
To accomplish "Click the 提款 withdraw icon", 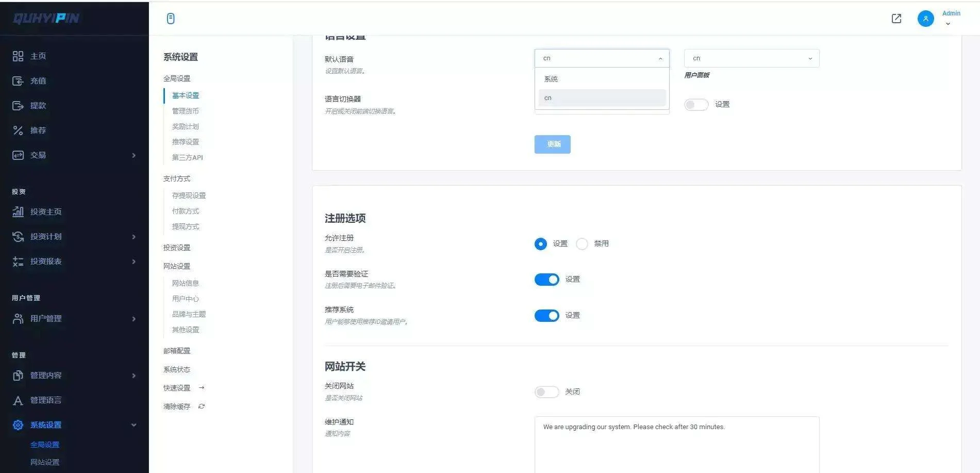I will pyautogui.click(x=18, y=106).
